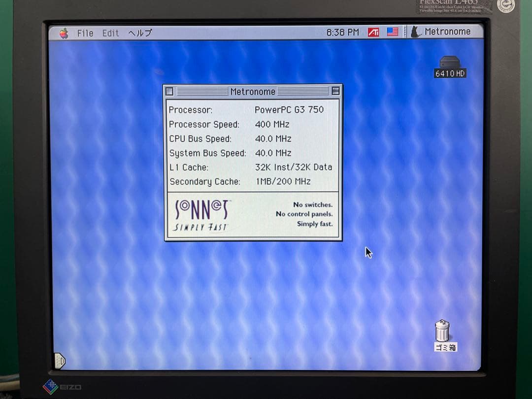The image size is (532, 399).
Task: Click the Metronome window title bar
Action: [x=252, y=92]
